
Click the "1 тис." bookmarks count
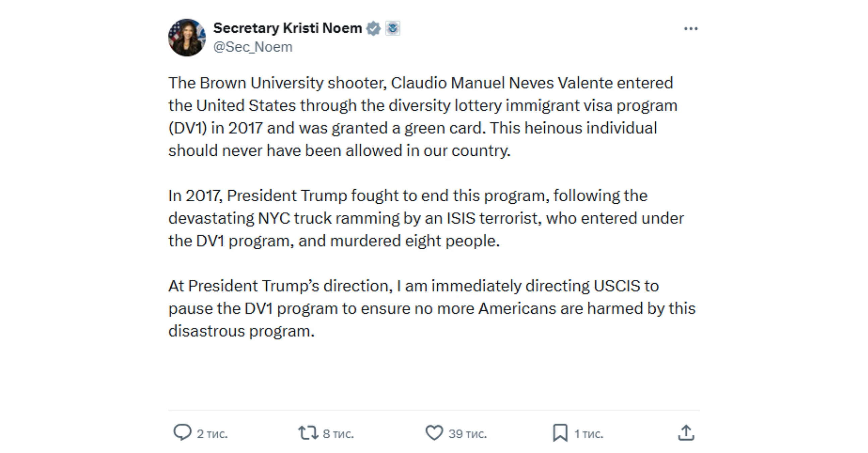[589, 434]
